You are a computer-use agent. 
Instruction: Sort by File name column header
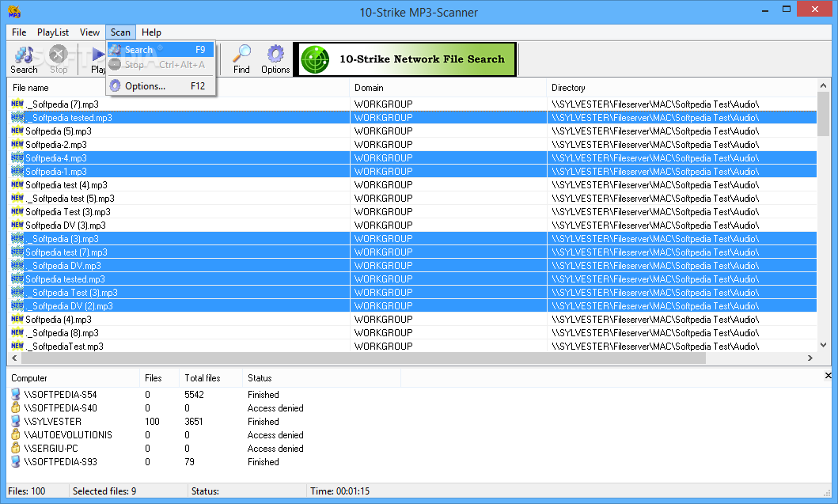coord(179,88)
